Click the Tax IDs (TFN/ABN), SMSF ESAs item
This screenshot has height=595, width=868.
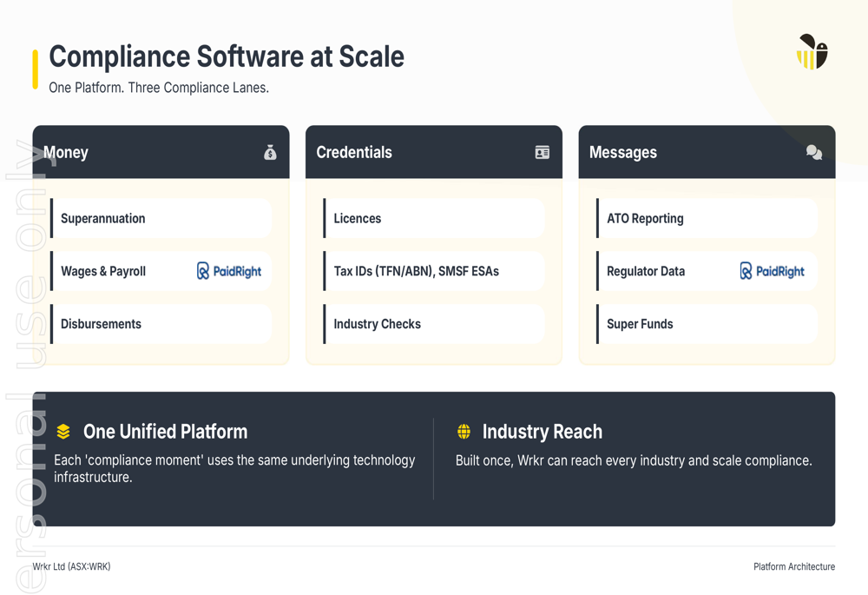click(x=434, y=271)
